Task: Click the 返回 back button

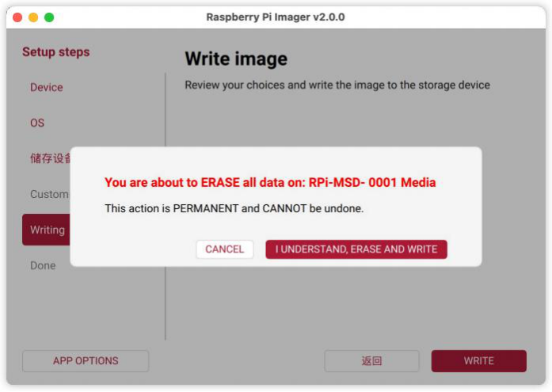Action: coord(371,360)
